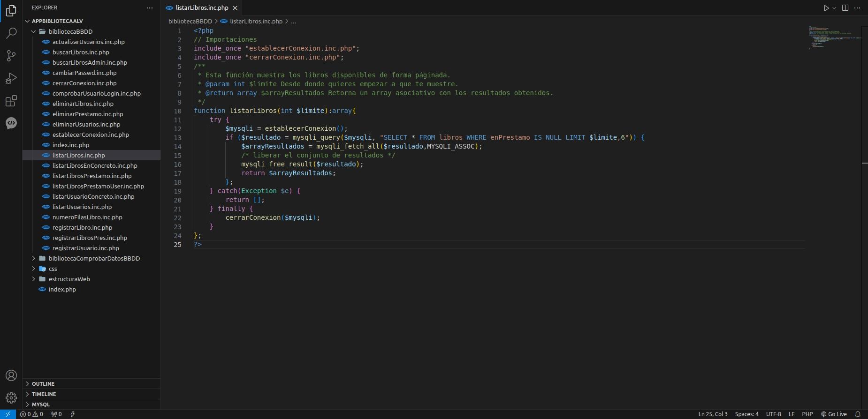Image resolution: width=868 pixels, height=419 pixels.
Task: Click the code minimap preview
Action: coord(835,37)
